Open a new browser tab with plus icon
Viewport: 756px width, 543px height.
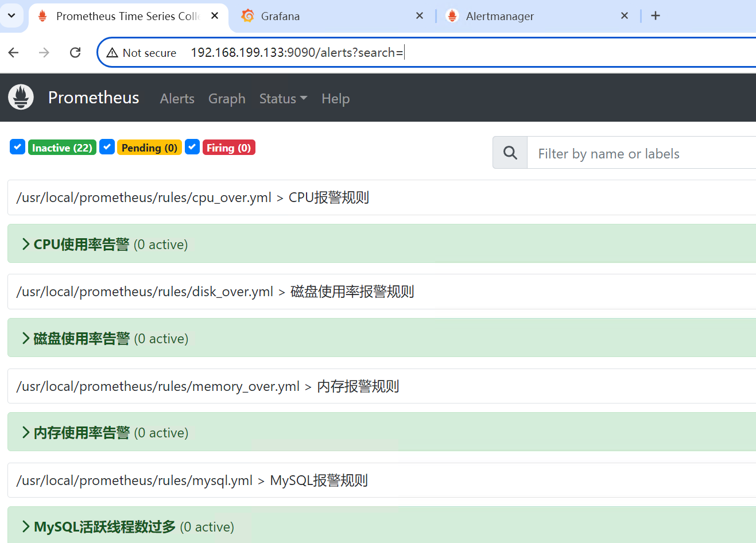(x=656, y=16)
